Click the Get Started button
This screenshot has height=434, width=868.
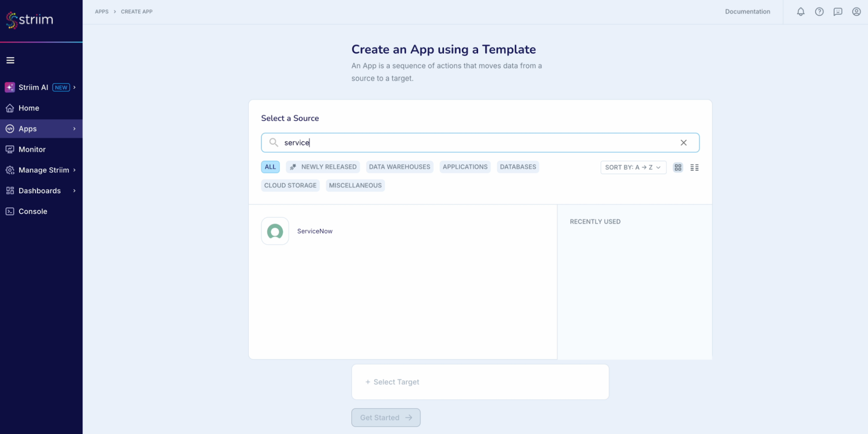click(386, 417)
